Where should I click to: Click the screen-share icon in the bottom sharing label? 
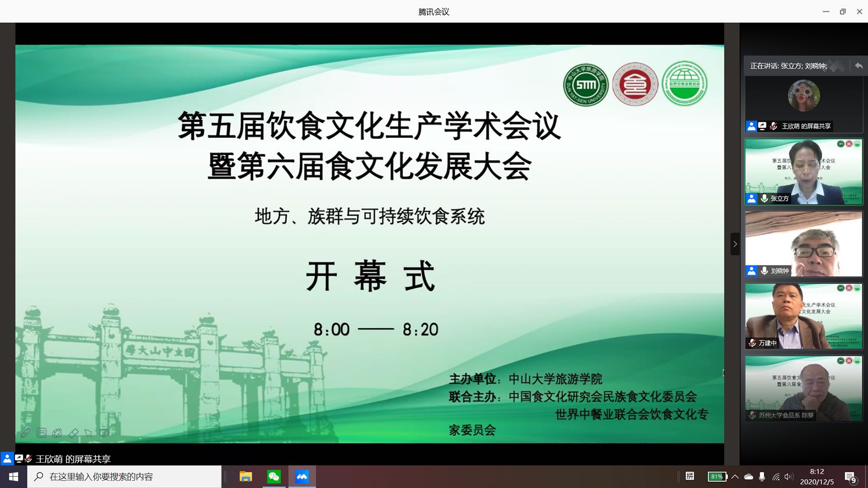pyautogui.click(x=19, y=458)
